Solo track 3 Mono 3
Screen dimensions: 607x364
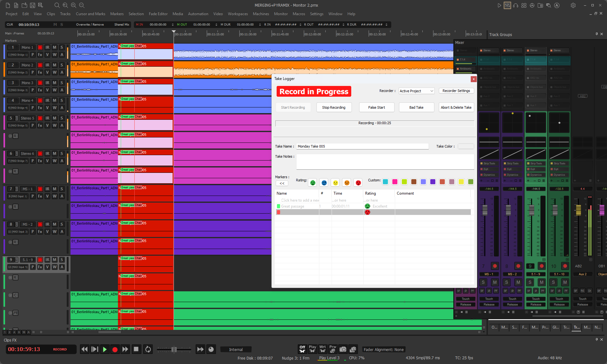pyautogui.click(x=62, y=83)
